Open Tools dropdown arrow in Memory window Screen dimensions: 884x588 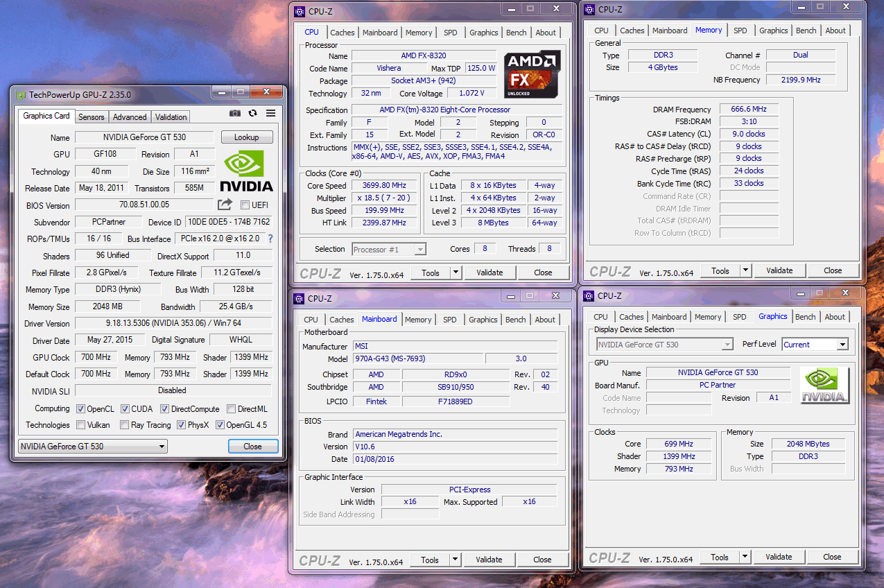point(745,270)
